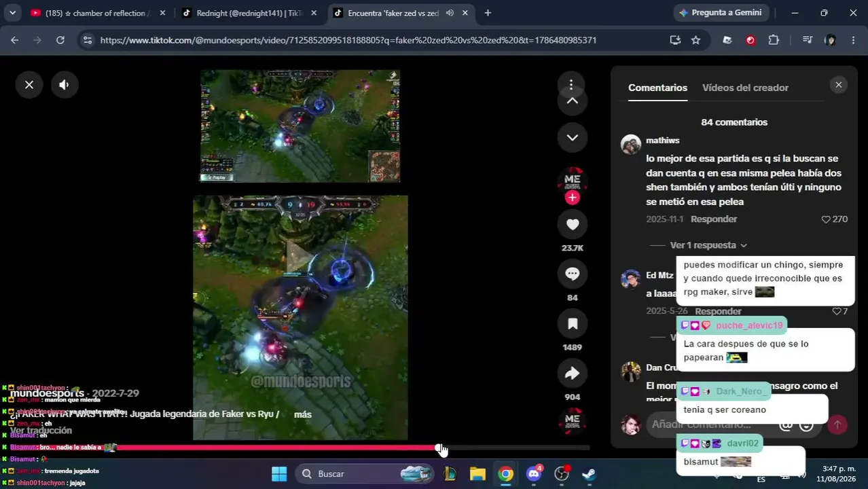Install app icon in address bar
Screen dimensions: 868x489
click(674, 40)
